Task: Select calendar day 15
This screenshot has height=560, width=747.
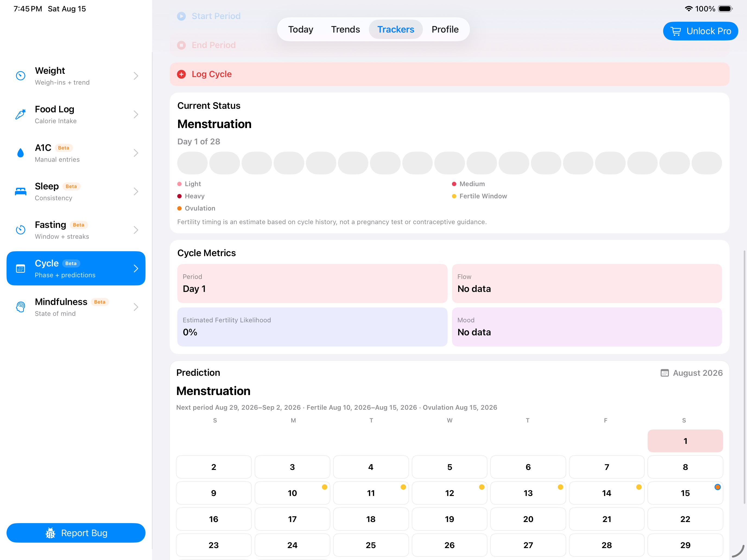Action: coord(685,493)
